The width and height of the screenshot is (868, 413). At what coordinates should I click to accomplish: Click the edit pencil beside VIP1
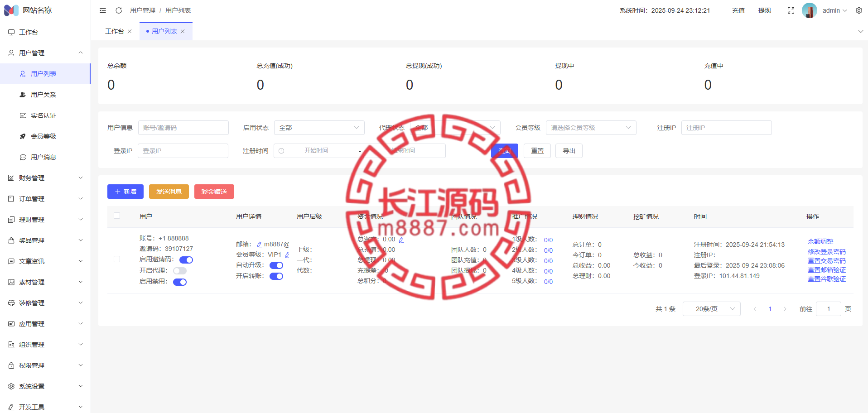[287, 255]
